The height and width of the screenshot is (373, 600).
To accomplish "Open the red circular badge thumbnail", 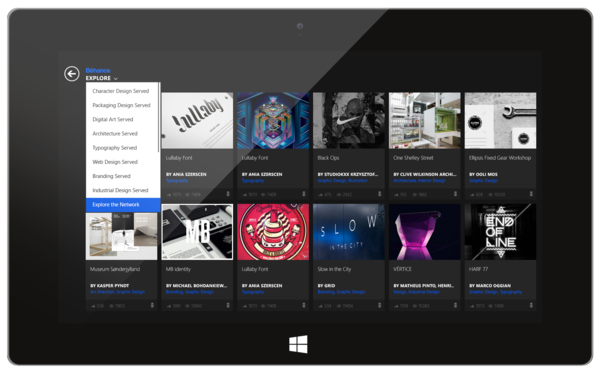I will [x=273, y=232].
